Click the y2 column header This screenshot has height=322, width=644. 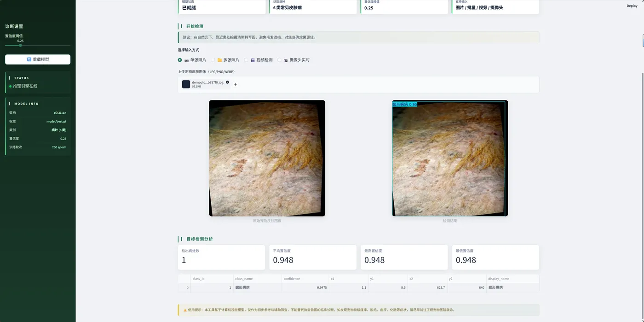[x=467, y=279]
